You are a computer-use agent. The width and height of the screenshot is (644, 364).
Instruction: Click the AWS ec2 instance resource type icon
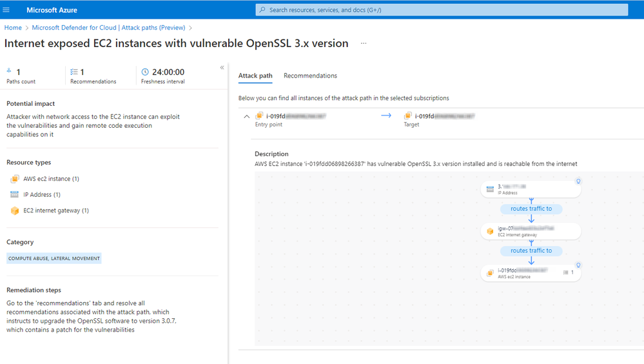coord(15,179)
